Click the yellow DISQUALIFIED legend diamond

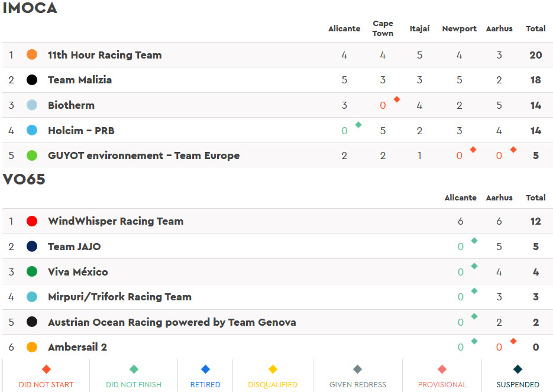[273, 369]
